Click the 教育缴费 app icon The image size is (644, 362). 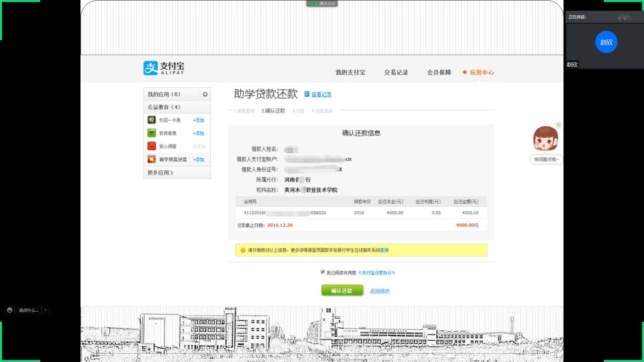151,133
